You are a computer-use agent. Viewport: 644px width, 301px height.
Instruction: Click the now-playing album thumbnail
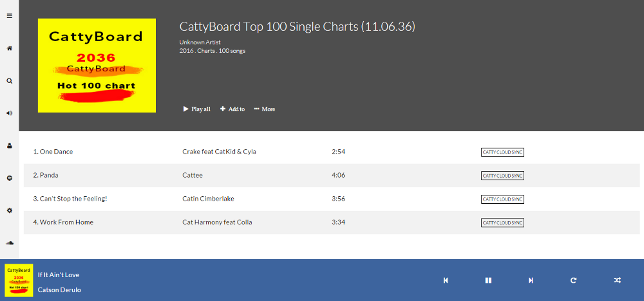[x=19, y=280]
